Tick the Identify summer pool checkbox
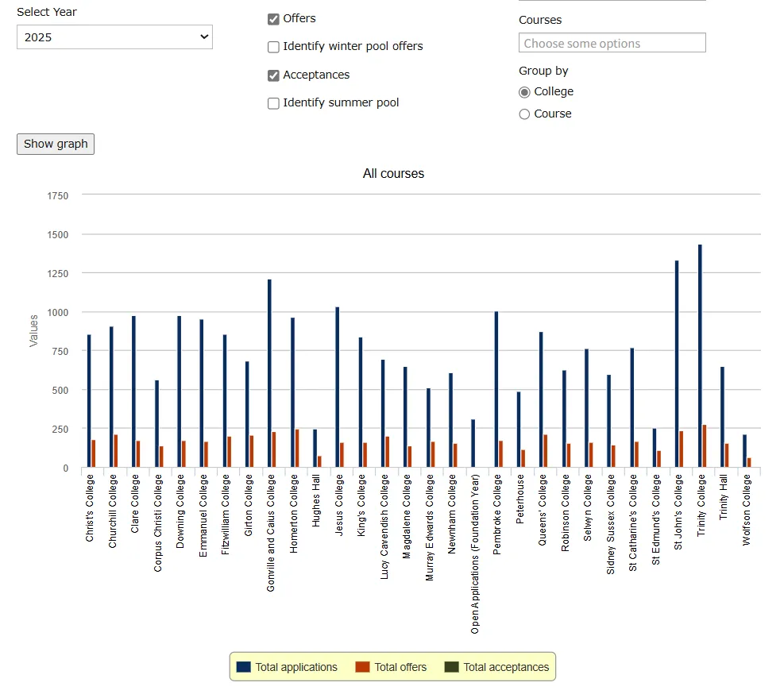784x694 pixels. 273,103
